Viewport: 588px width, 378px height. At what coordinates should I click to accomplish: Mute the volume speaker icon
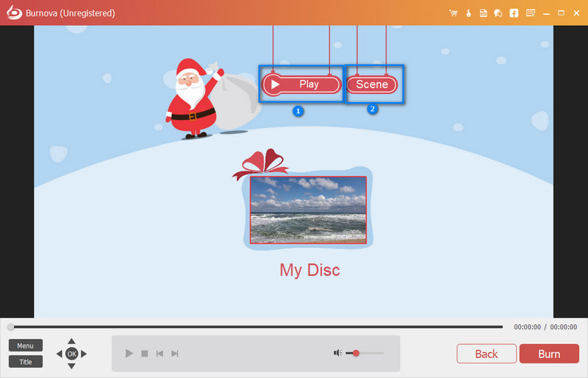(337, 353)
